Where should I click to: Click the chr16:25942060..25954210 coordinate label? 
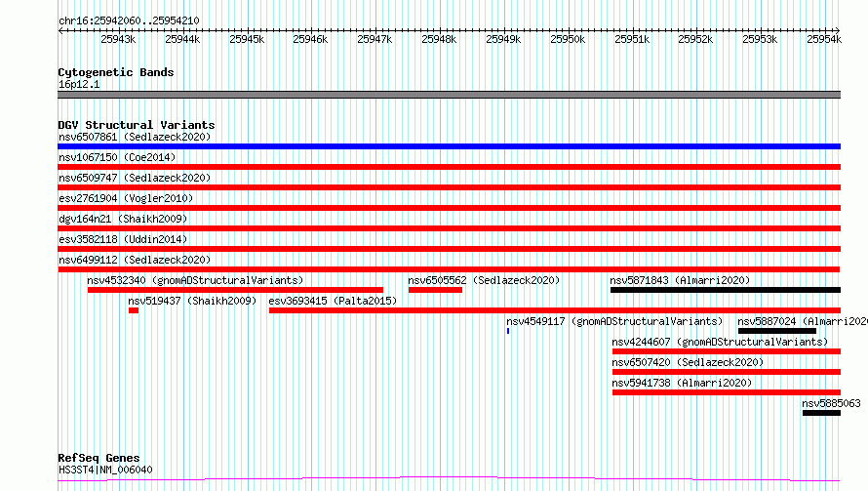[129, 20]
